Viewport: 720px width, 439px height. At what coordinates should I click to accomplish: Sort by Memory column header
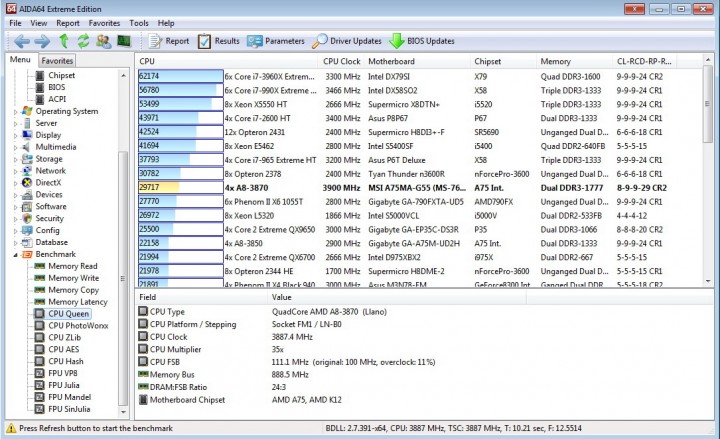(x=574, y=61)
